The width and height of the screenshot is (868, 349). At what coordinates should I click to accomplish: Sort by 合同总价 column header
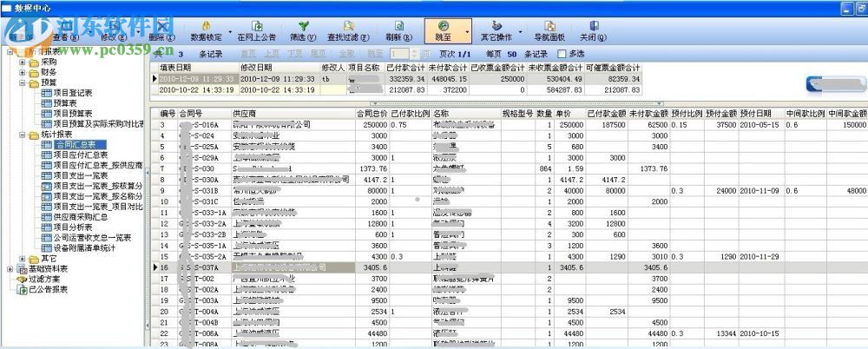click(x=372, y=114)
